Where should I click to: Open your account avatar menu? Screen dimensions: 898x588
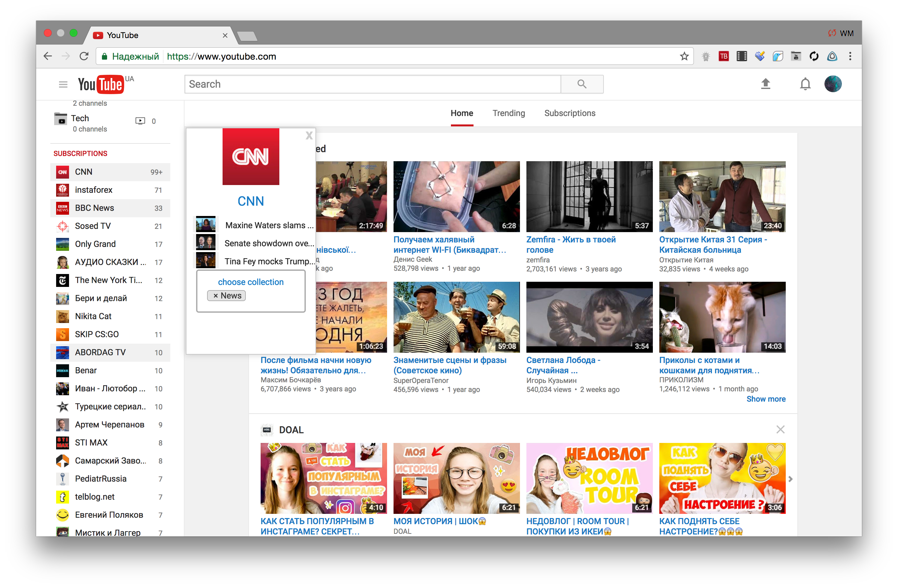(x=833, y=84)
